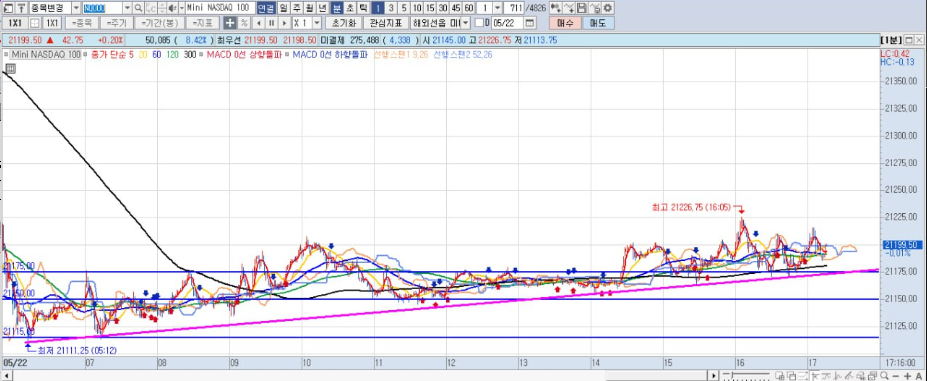Open chart settings gear icon
The width and height of the screenshot is (927, 381).
click(x=608, y=8)
